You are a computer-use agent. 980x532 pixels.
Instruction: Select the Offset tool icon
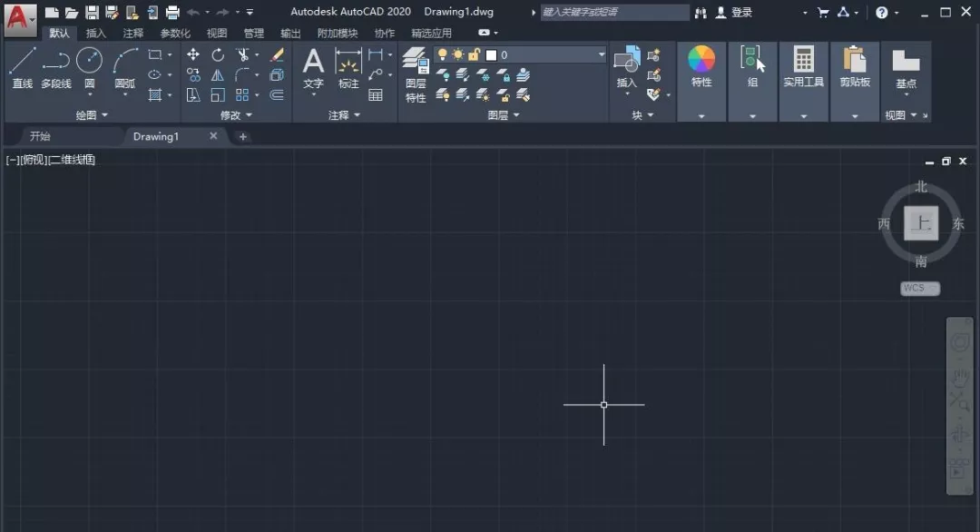pos(277,95)
